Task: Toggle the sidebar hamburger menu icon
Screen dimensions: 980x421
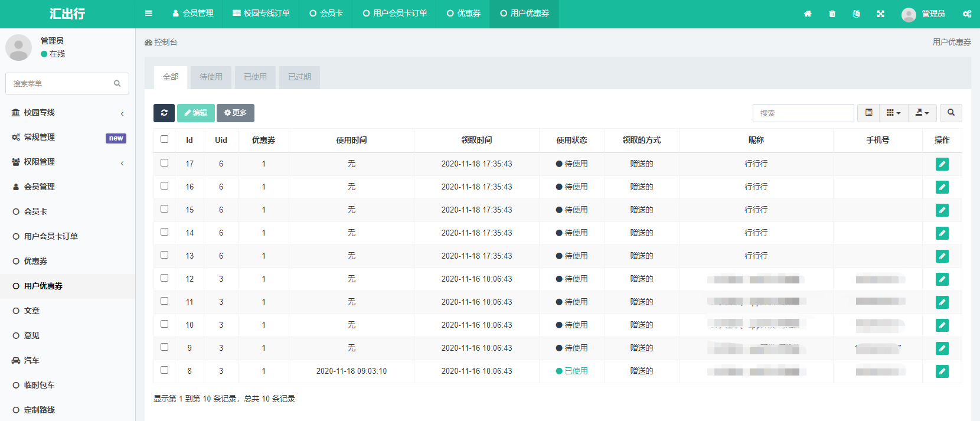Action: click(149, 14)
